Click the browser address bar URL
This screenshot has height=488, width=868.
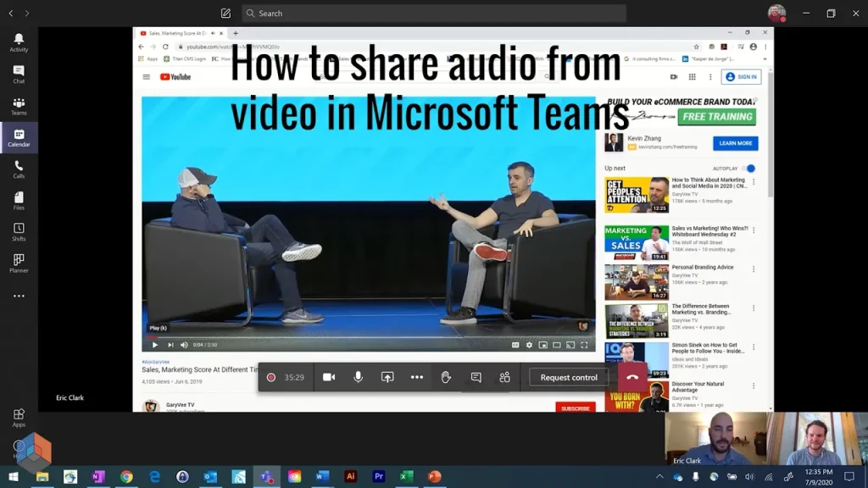[x=232, y=47]
